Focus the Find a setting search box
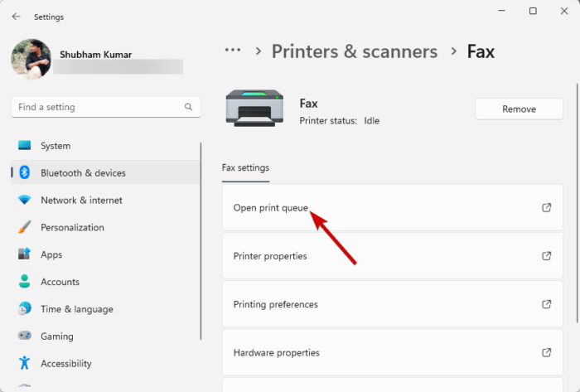The image size is (580, 392). tap(106, 107)
